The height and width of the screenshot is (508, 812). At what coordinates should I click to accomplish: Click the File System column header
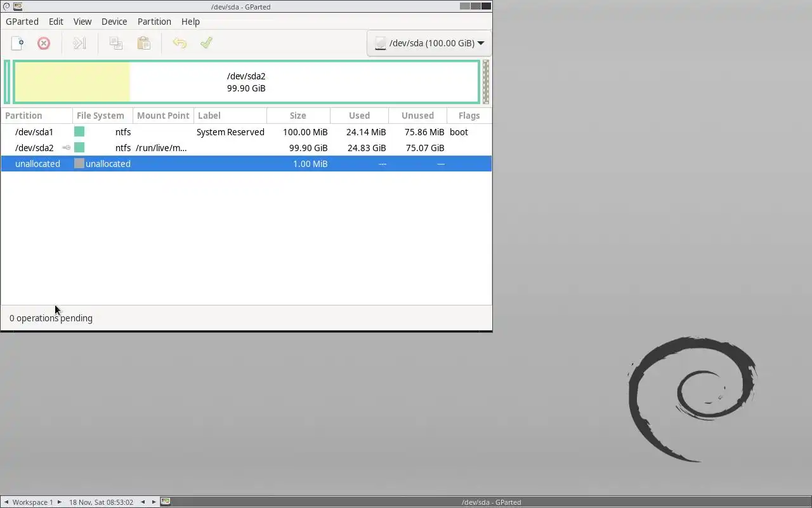click(103, 116)
